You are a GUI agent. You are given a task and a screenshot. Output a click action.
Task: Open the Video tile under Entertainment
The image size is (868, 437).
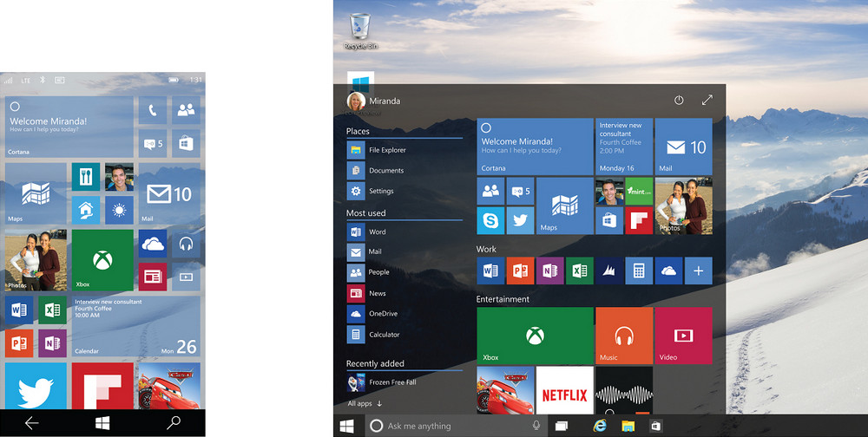click(684, 336)
